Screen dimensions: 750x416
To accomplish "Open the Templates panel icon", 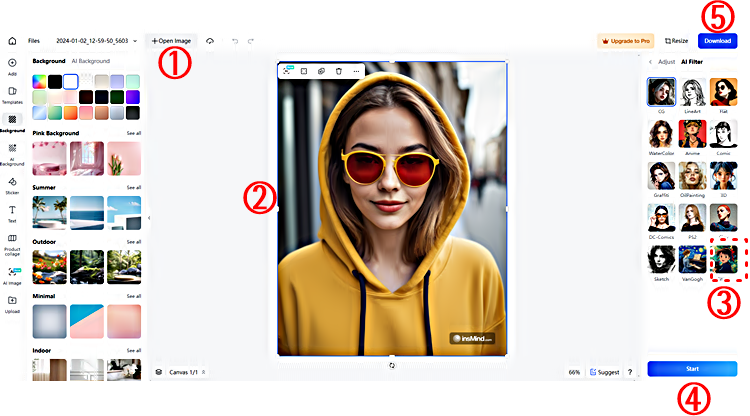I will (x=12, y=95).
